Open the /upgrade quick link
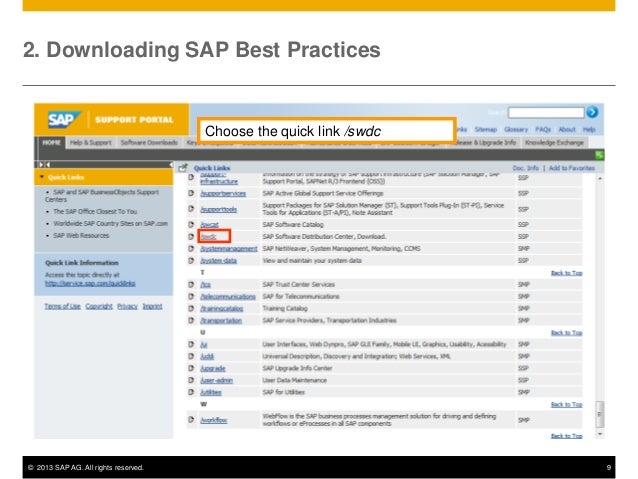 click(213, 368)
